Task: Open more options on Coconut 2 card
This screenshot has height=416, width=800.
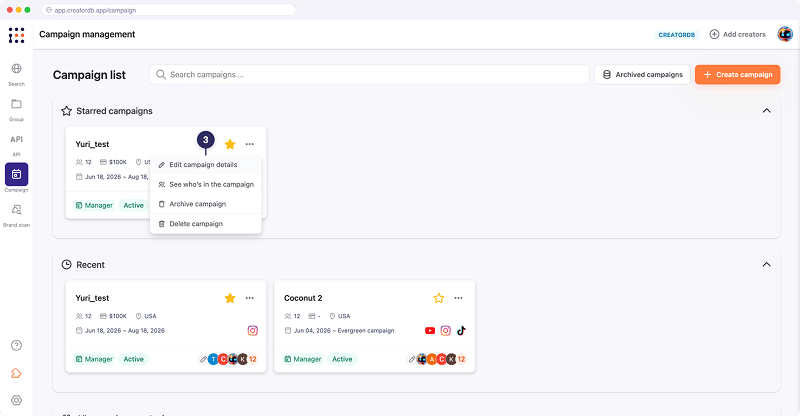Action: [458, 298]
